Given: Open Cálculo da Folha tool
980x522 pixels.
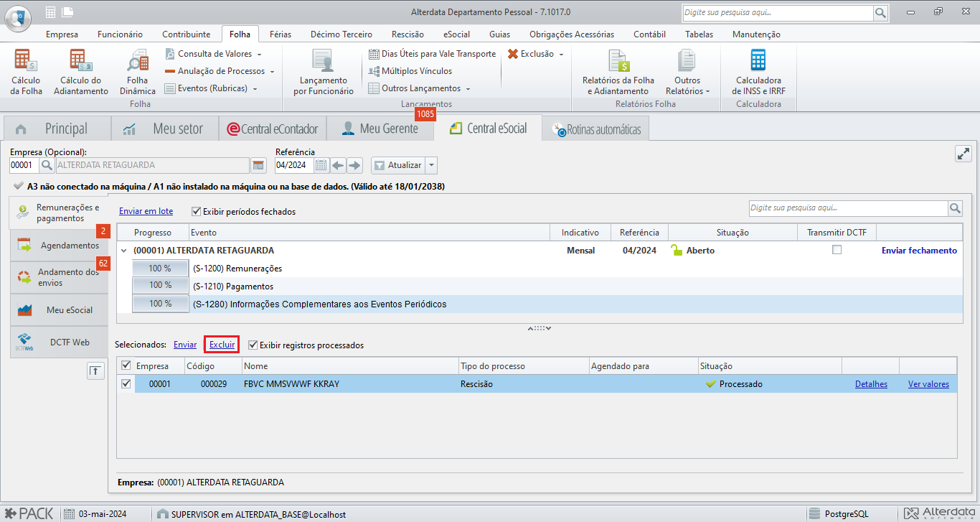Looking at the screenshot, I should 27,72.
